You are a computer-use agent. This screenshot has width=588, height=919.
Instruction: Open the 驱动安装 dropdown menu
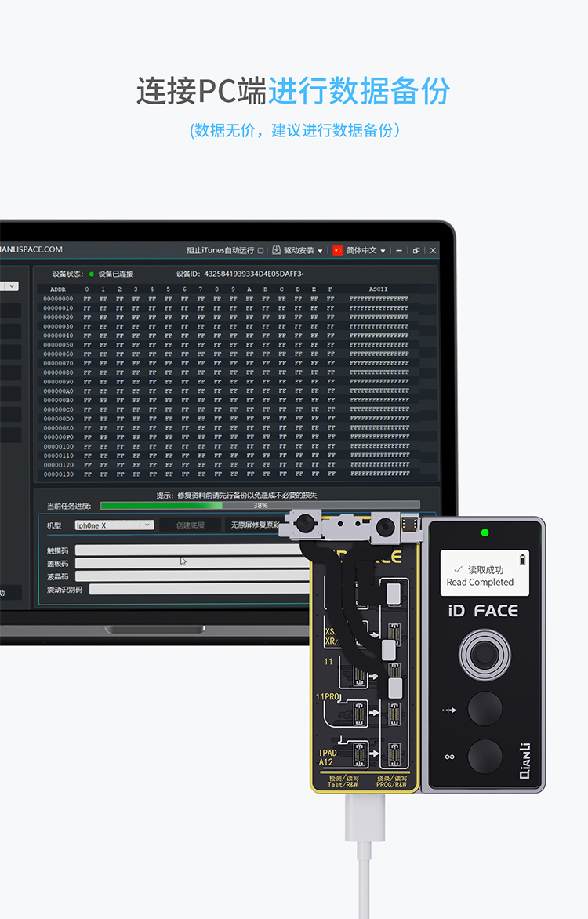click(x=320, y=251)
